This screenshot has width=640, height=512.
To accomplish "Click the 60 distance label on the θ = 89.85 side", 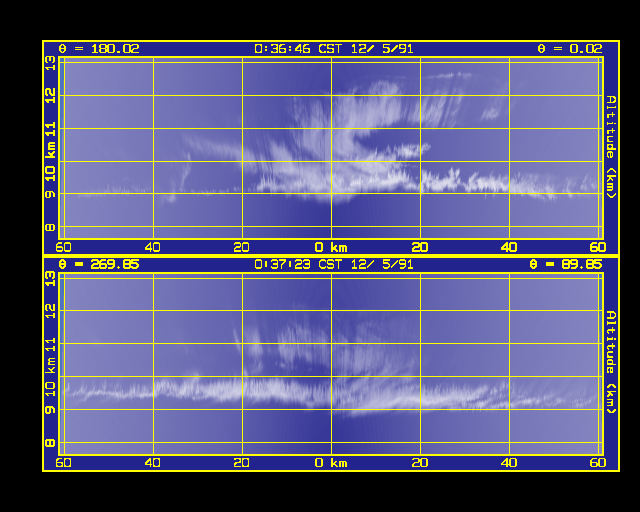I will point(598,463).
